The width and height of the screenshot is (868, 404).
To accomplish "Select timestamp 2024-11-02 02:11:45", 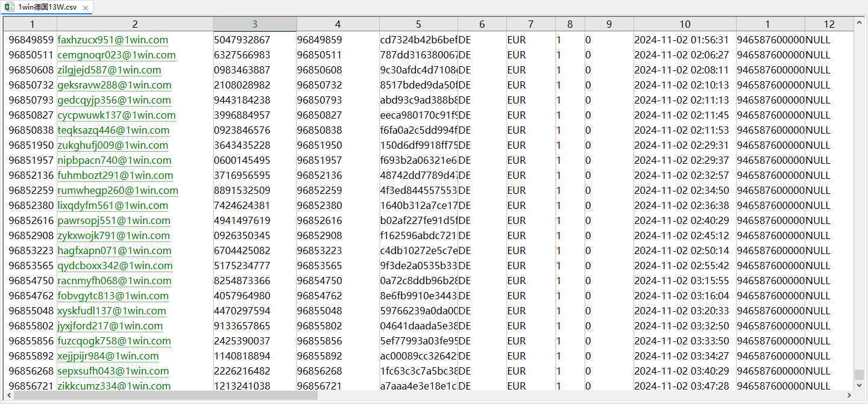I will click(x=682, y=115).
